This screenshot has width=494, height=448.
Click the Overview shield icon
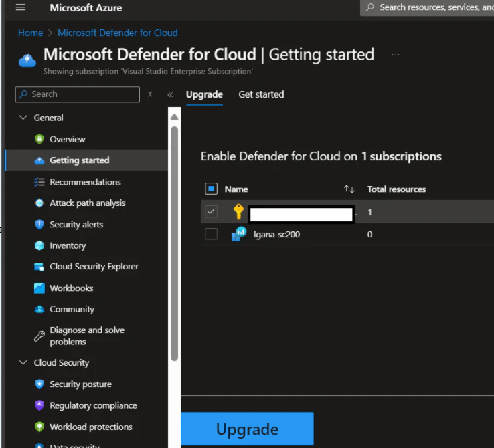coord(39,139)
